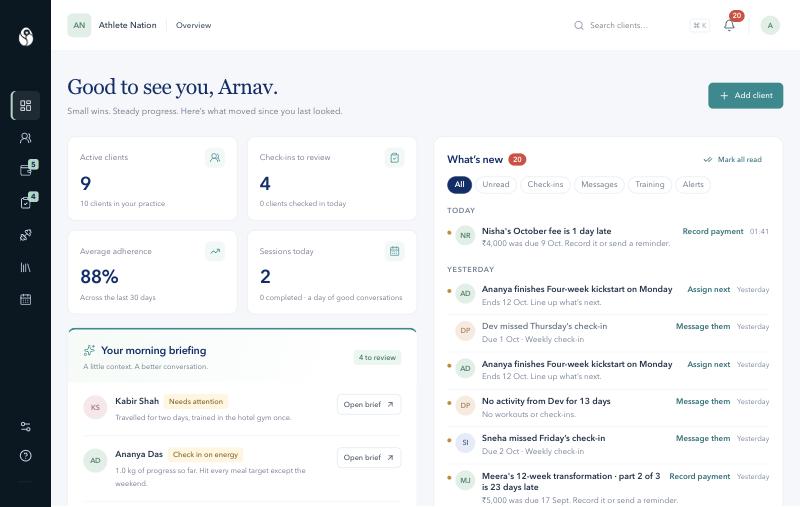The width and height of the screenshot is (800, 507).
Task: Click the Athlete Nation workspace name
Action: coord(128,25)
